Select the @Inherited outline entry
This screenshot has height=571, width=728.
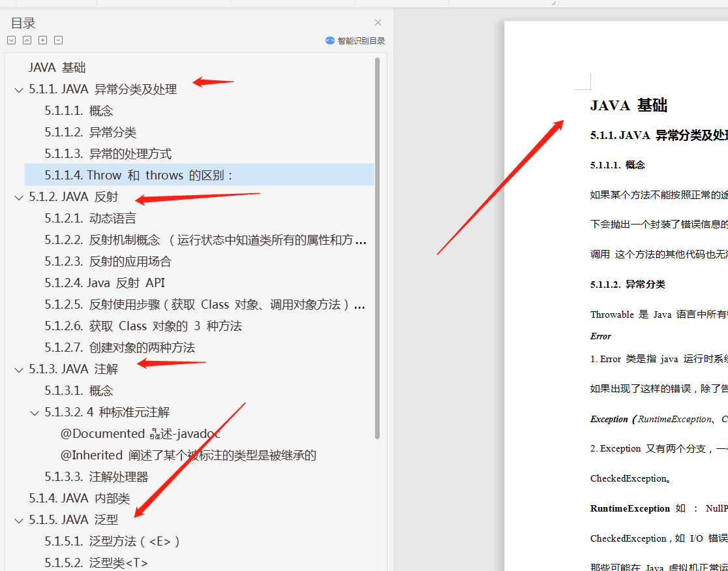[x=188, y=455]
